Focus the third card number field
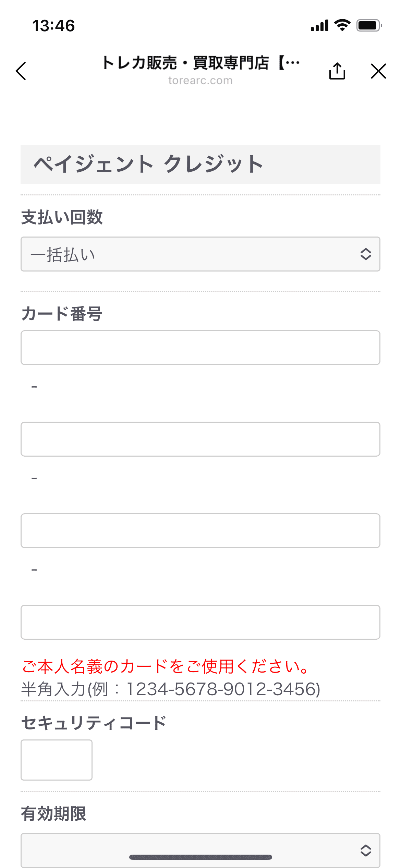Screen dimensions: 401x868 pos(200,531)
